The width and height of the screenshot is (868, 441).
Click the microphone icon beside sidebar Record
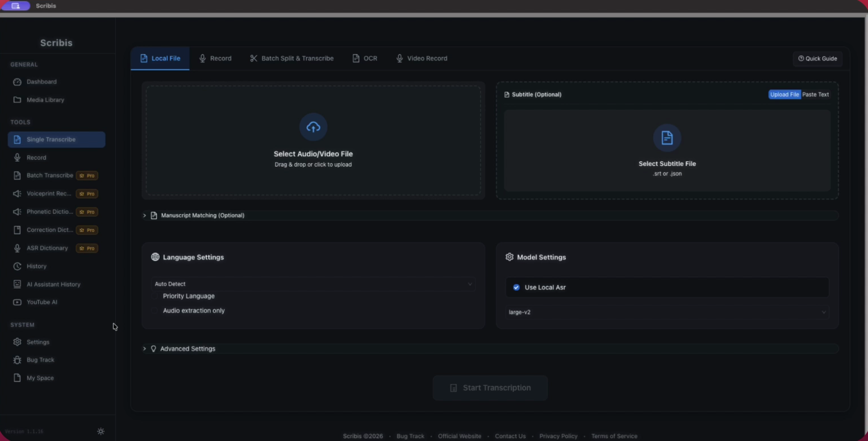tap(17, 157)
